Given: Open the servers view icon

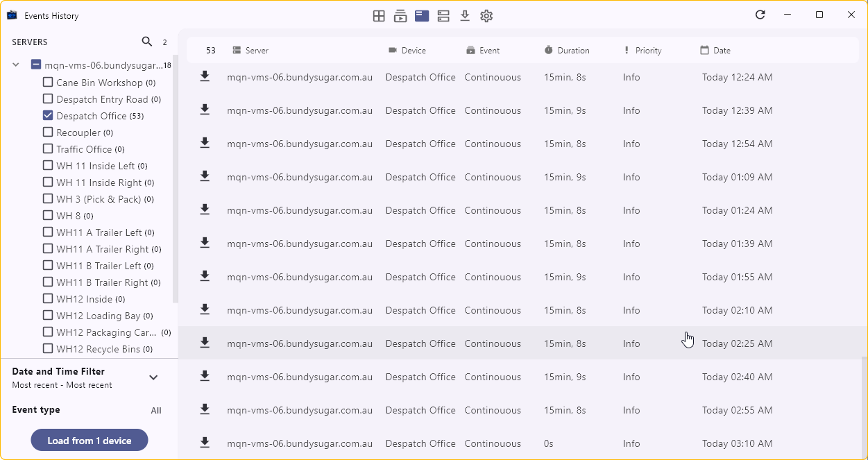Looking at the screenshot, I should 443,16.
